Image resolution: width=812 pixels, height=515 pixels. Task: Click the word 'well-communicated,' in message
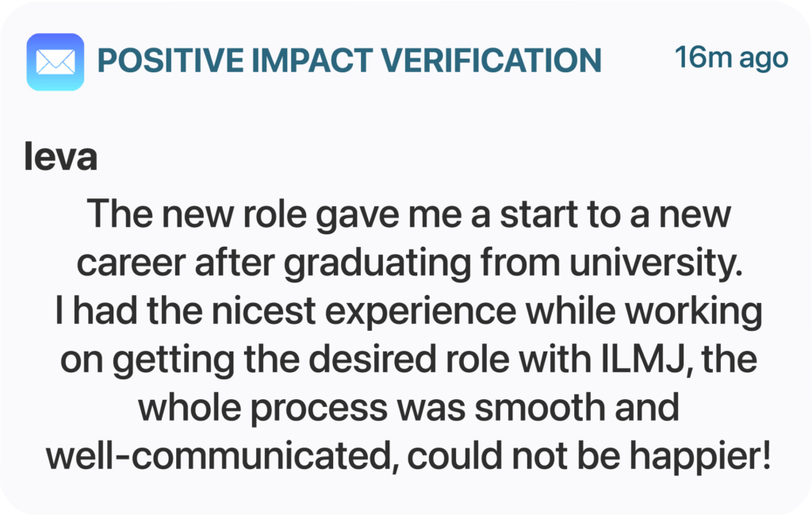pos(223,456)
